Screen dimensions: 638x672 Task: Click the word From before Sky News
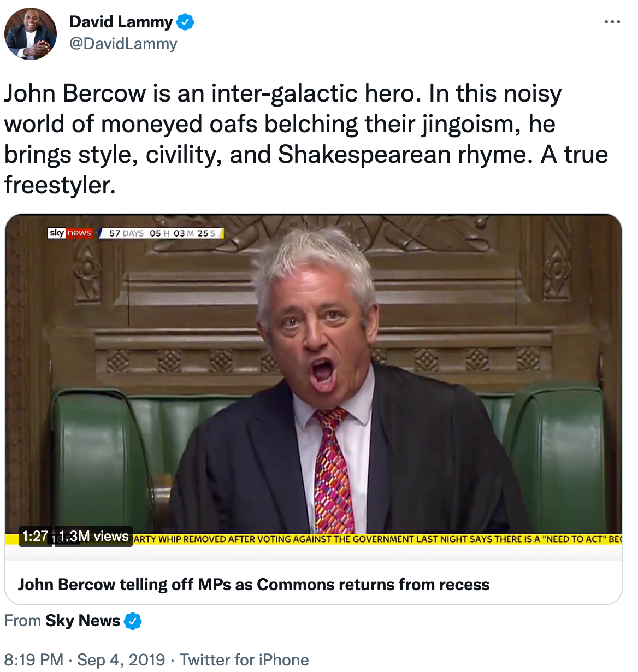pos(22,621)
